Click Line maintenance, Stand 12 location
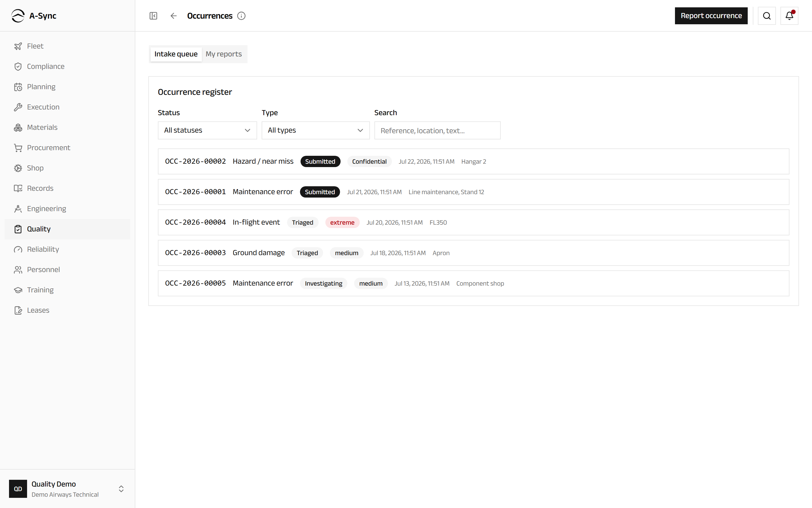Image resolution: width=812 pixels, height=508 pixels. coord(446,192)
